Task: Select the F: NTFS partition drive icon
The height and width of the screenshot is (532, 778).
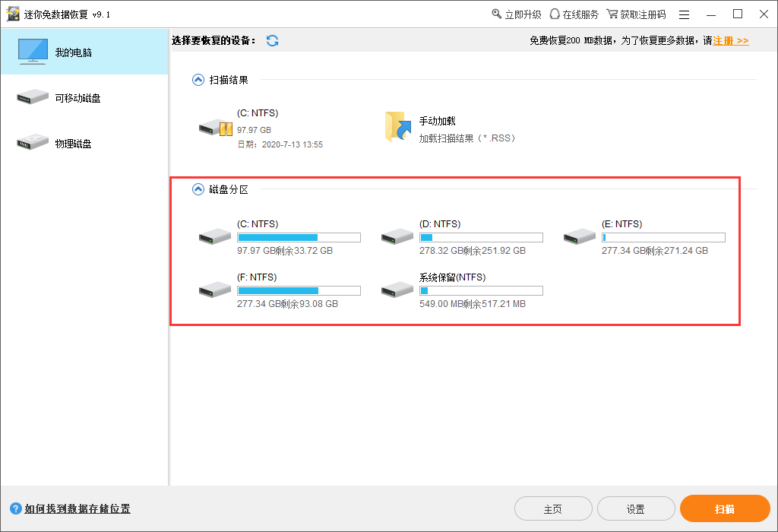Action: pos(215,290)
